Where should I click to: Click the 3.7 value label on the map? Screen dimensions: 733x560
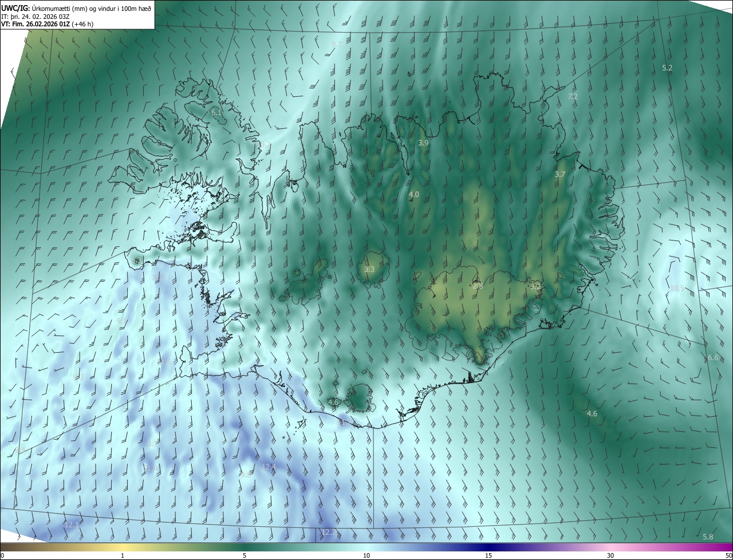point(560,174)
